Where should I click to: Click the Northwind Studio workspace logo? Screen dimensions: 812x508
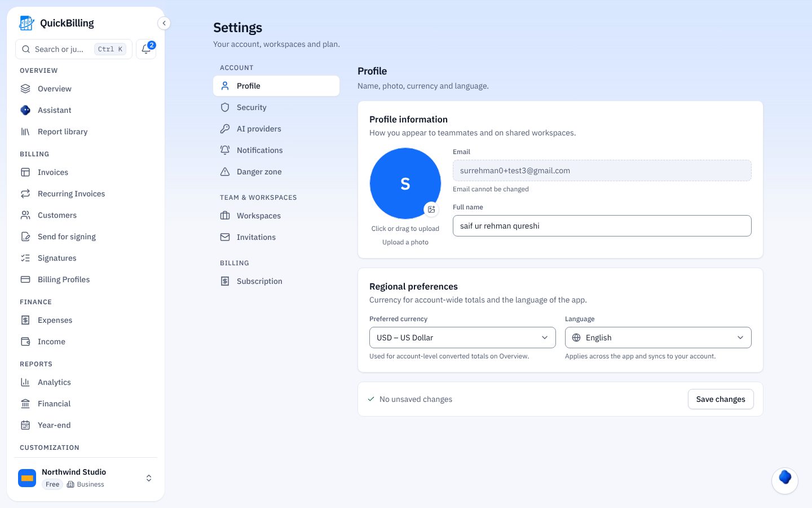pyautogui.click(x=27, y=478)
